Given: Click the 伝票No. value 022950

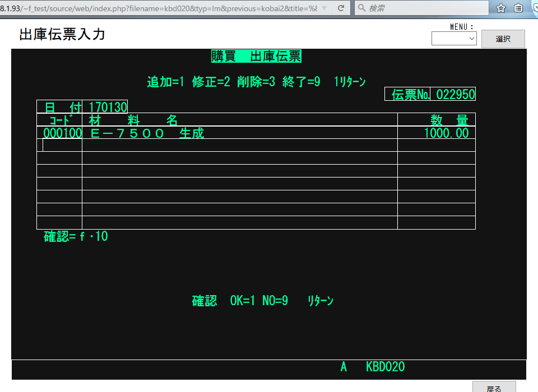Looking at the screenshot, I should 455,95.
